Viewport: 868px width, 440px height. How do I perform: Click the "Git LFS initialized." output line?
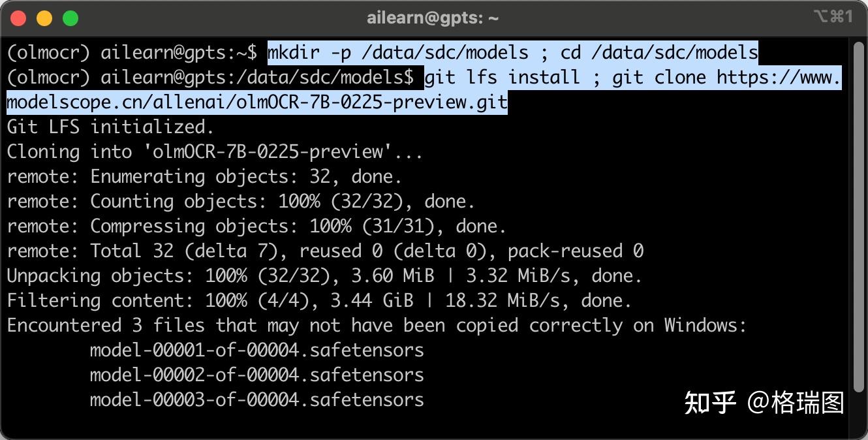tap(110, 127)
